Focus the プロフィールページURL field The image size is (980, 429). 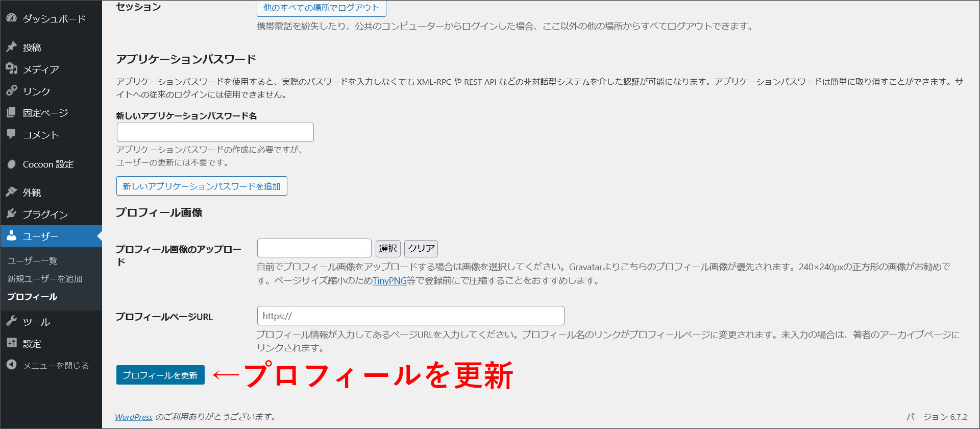pyautogui.click(x=411, y=316)
